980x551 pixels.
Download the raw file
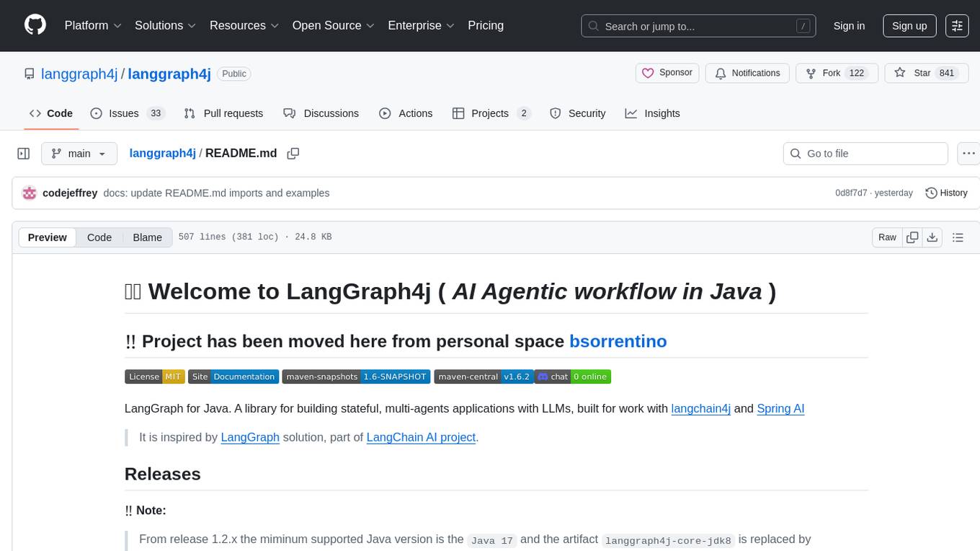click(932, 237)
